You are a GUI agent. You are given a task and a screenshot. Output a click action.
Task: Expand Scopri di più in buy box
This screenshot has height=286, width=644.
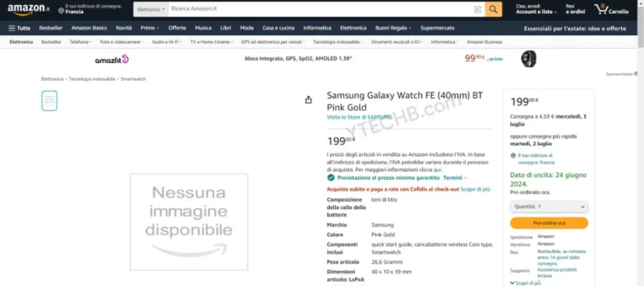click(x=526, y=283)
